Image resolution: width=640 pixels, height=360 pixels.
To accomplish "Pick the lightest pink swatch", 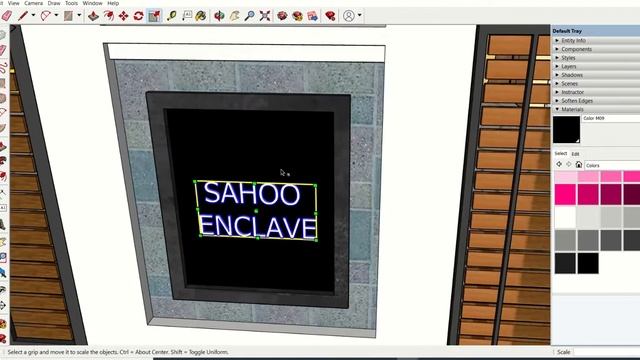I will (x=565, y=176).
